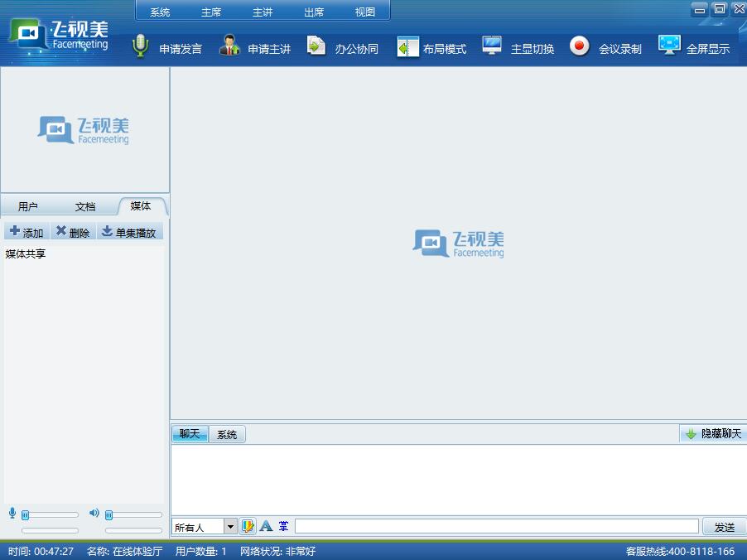Select 申请主讲 to request presenter role
The image size is (747, 560).
coord(228,46)
